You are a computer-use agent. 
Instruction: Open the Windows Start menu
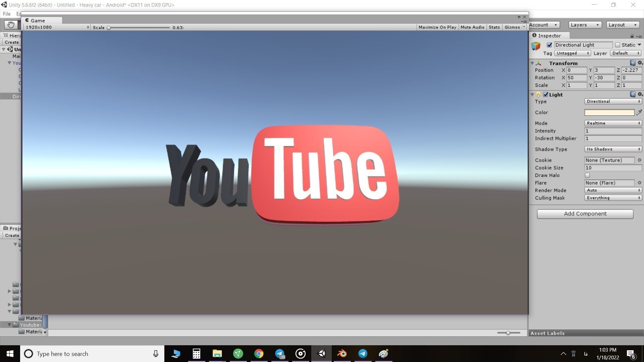(10, 354)
